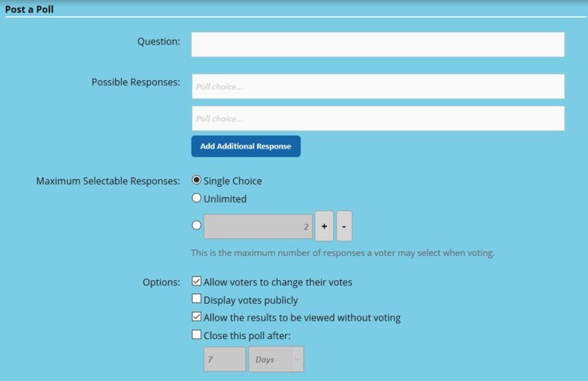Click the Question text field
Image resolution: width=588 pixels, height=381 pixels.
(x=378, y=44)
